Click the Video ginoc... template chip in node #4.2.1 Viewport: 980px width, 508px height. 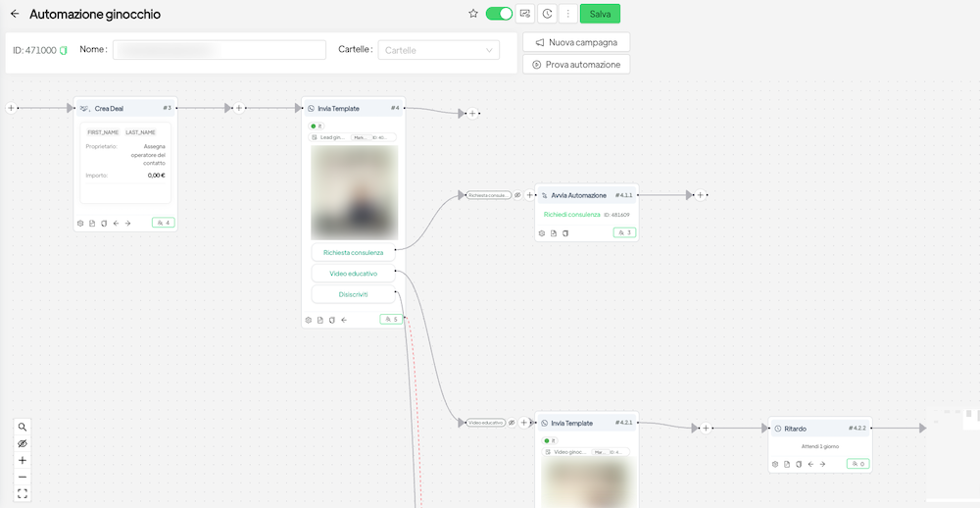point(587,452)
